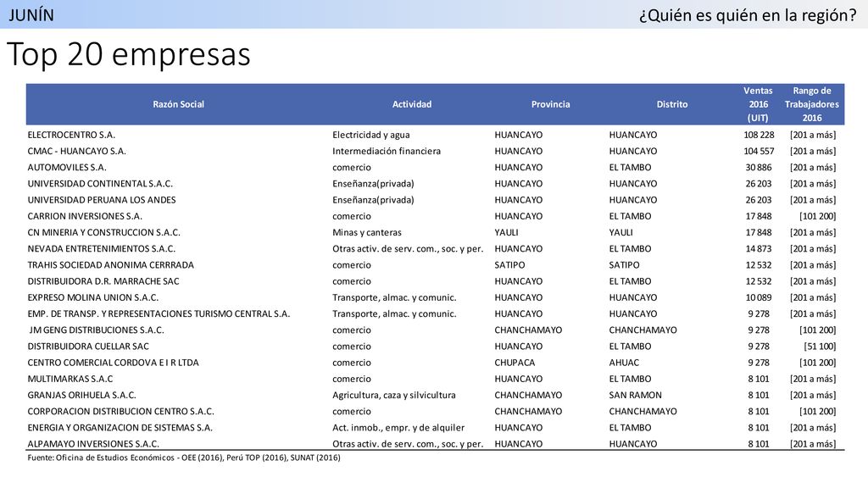Click EXPRESO MOLINA UNION S.A.C.

click(93, 297)
